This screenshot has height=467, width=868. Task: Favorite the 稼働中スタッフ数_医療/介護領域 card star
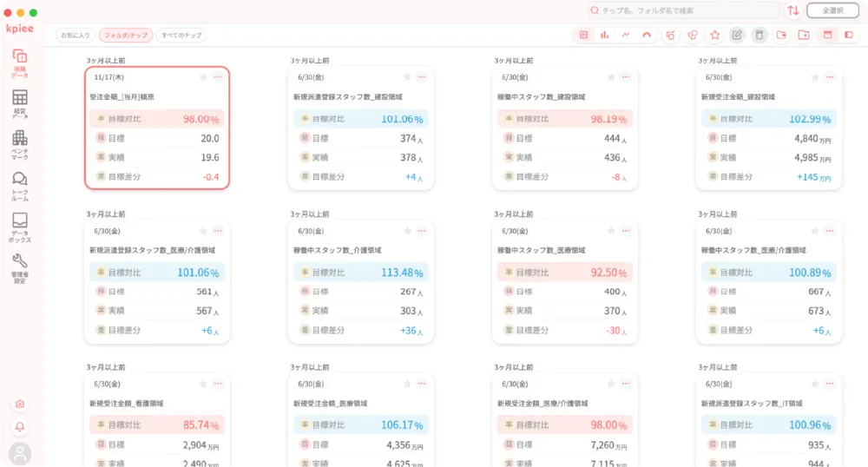tap(814, 231)
